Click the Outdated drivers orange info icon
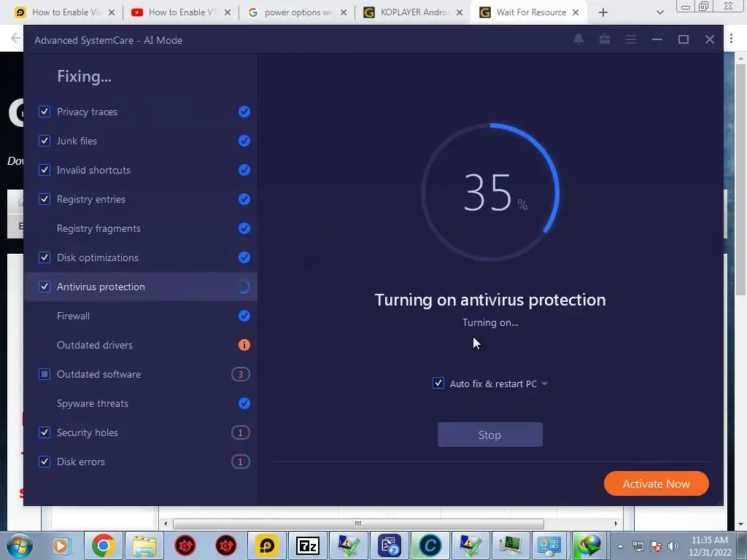 (244, 345)
